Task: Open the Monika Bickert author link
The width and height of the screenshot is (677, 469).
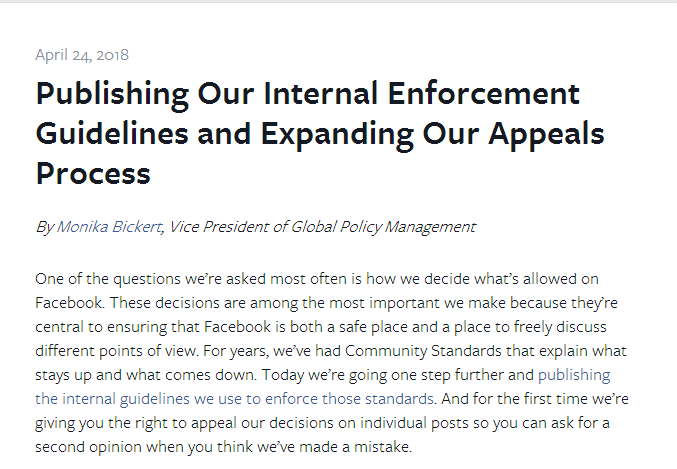Action: point(109,227)
